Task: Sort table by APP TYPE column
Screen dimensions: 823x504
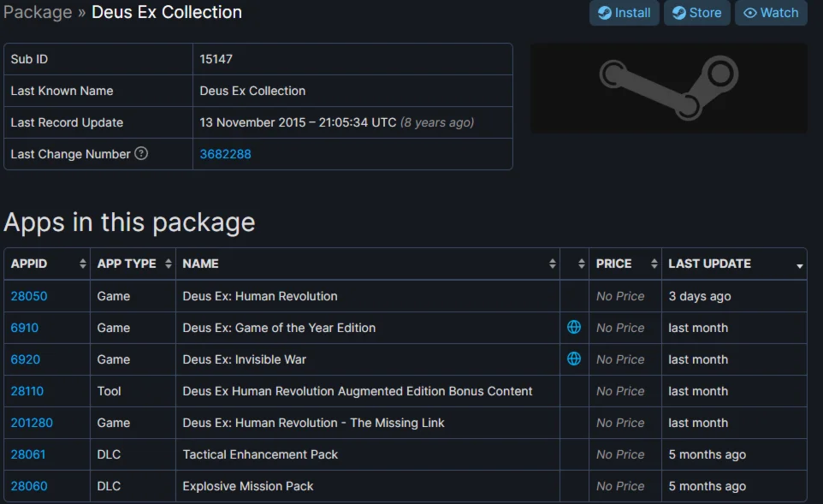Action: 133,264
